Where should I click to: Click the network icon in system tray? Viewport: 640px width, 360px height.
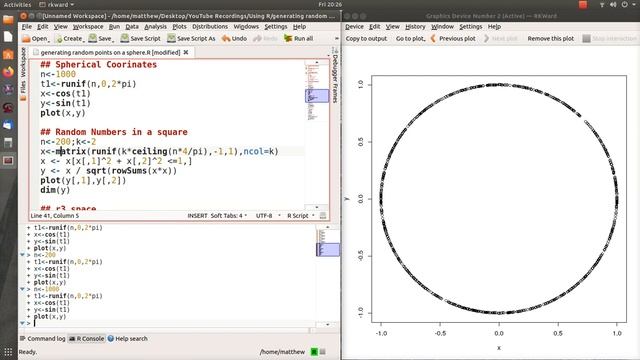click(602, 4)
